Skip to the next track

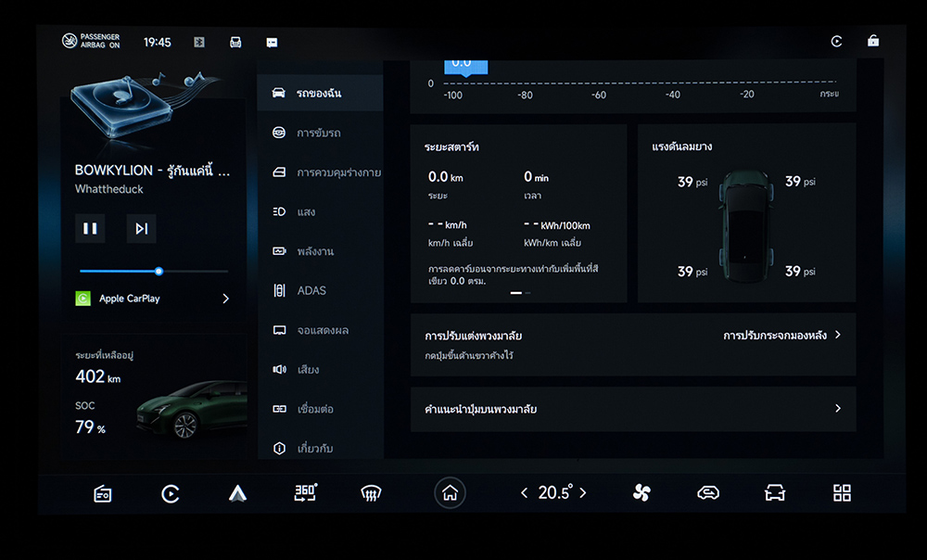pyautogui.click(x=141, y=228)
